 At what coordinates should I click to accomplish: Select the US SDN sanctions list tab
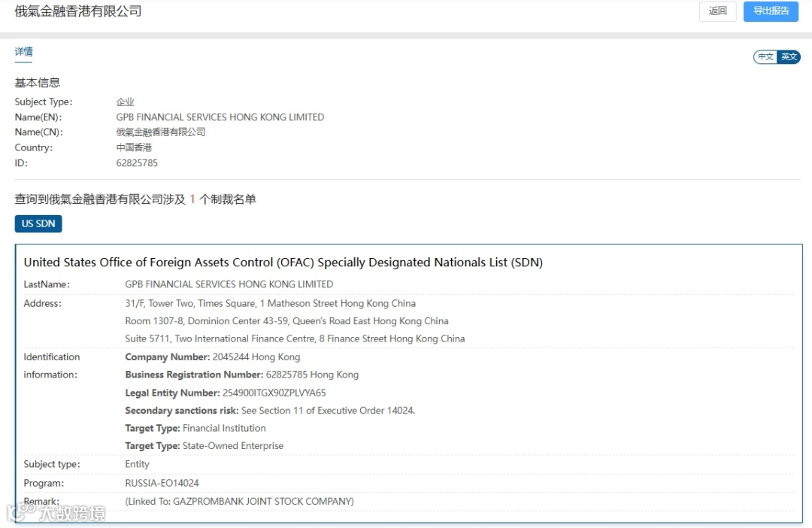pyautogui.click(x=38, y=224)
